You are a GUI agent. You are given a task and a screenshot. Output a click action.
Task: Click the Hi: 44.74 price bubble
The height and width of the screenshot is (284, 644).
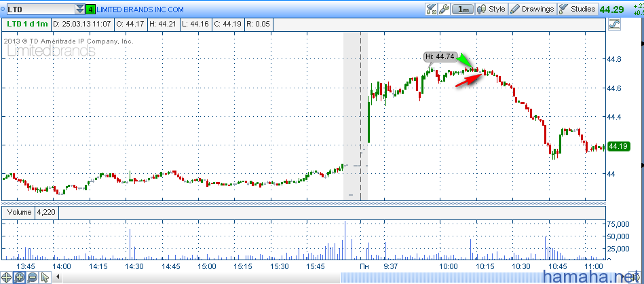coord(440,56)
